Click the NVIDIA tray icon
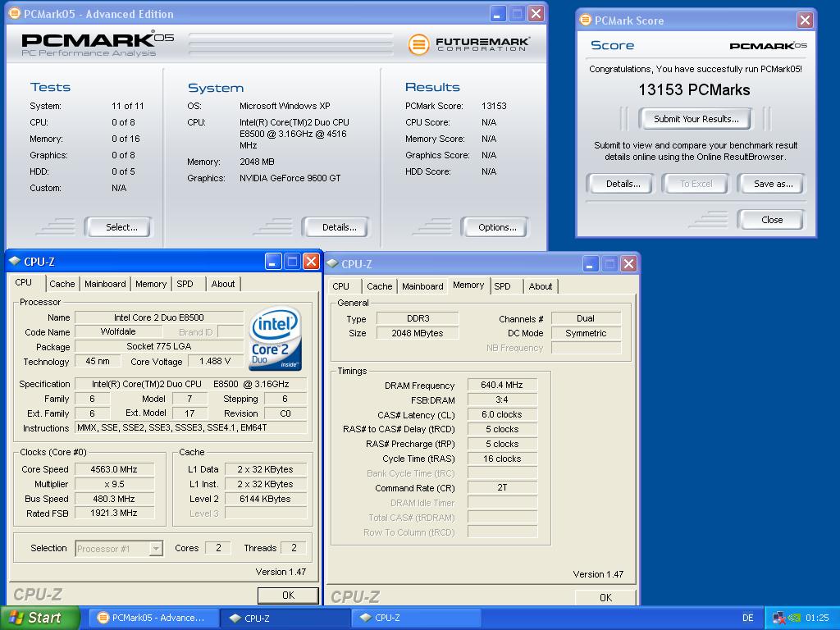The width and height of the screenshot is (840, 630). coord(794,618)
